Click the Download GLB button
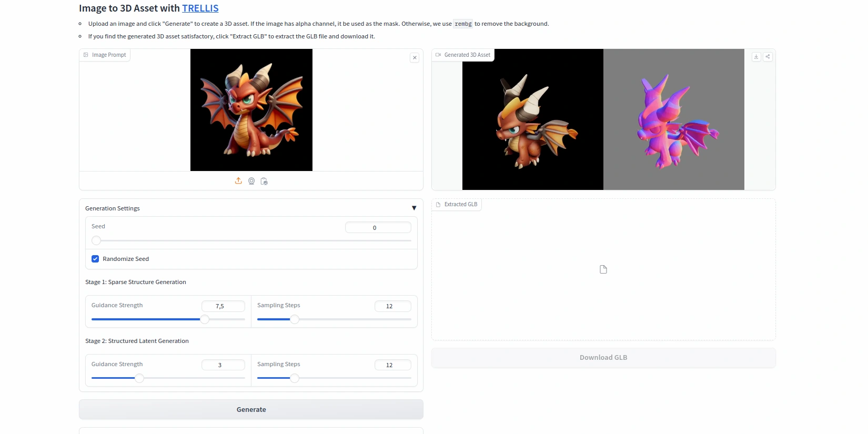Viewport: 868px width, 434px height. click(x=603, y=358)
